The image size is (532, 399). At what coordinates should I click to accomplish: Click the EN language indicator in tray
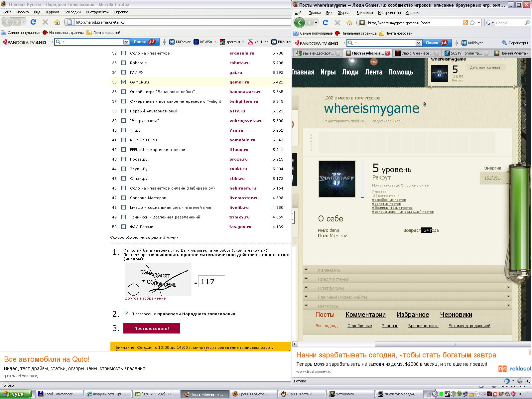click(x=429, y=394)
